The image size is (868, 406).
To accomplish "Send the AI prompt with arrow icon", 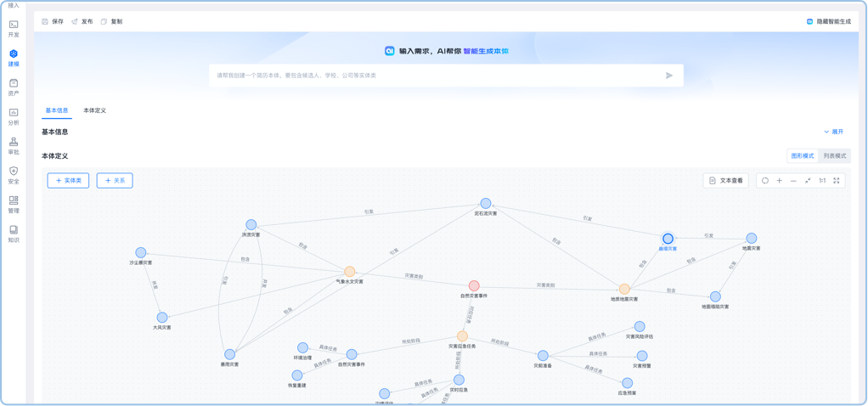I will point(669,76).
